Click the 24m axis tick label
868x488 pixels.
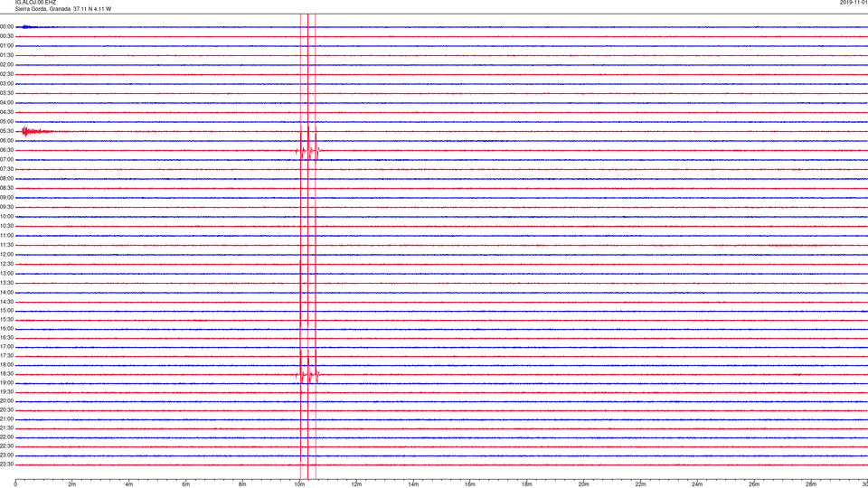click(x=697, y=484)
